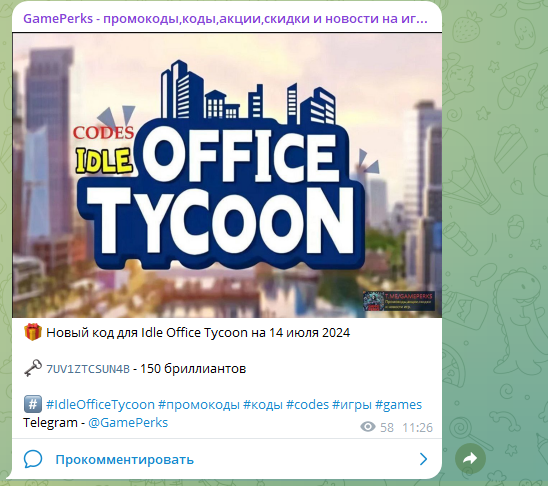The height and width of the screenshot is (486, 548).
Task: Expand comments with the right chevron
Action: 423,459
